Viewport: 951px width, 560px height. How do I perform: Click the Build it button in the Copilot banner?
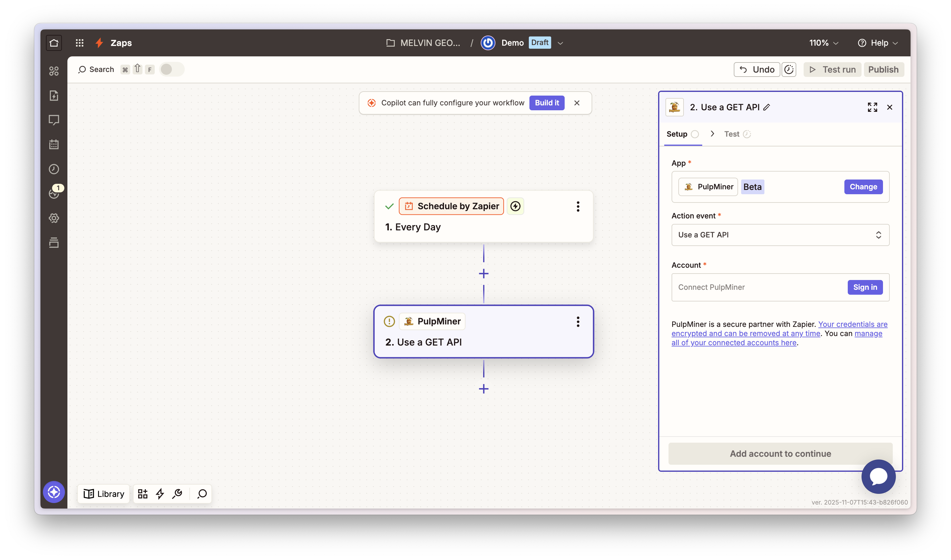pyautogui.click(x=547, y=103)
